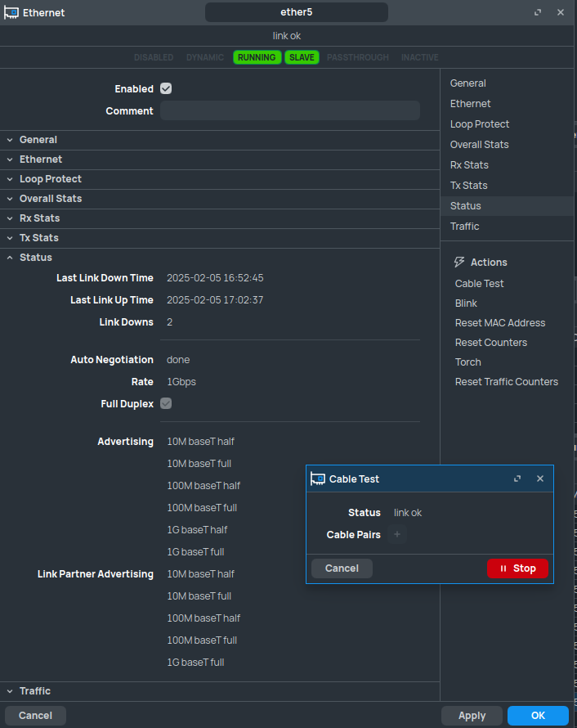Click the RUNNING status flag
Screen dimensions: 577x728
(x=257, y=57)
